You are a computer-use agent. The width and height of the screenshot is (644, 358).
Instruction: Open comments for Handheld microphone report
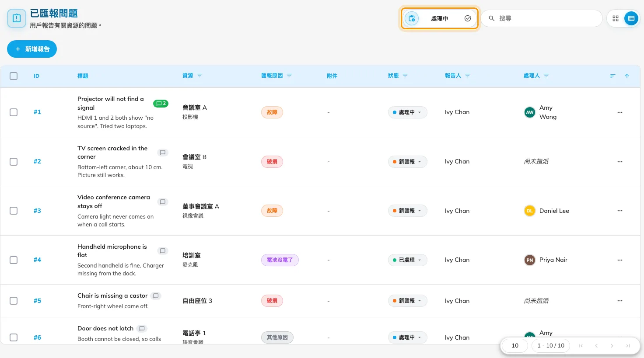click(x=163, y=251)
